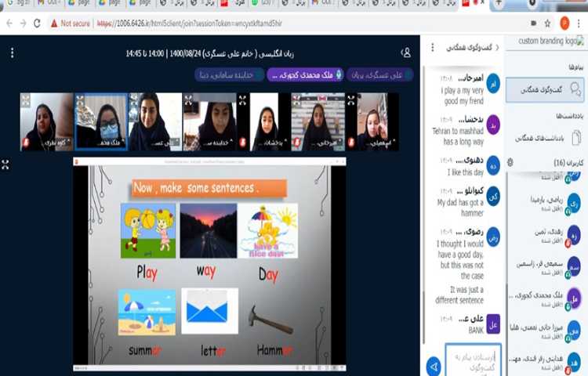Open the shared notes item
The height and width of the screenshot is (376, 588).
[x=545, y=138]
